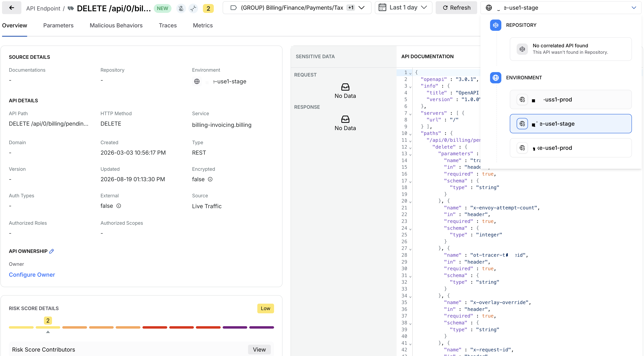Open the group filter dropdown
Viewport: 644px width, 356px height.
tap(361, 8)
